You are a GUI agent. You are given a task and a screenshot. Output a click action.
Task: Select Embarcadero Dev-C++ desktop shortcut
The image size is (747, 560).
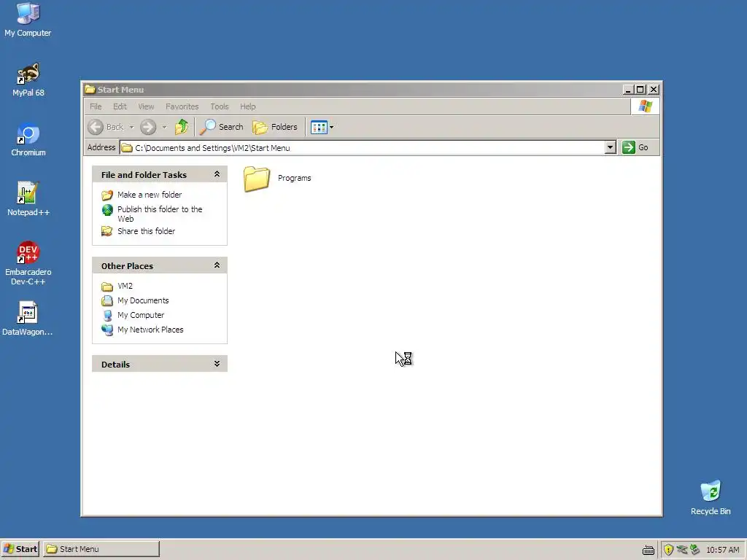click(x=28, y=263)
